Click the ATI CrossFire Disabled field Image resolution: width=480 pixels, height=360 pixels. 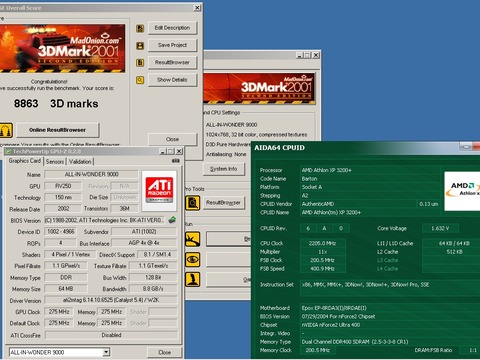(x=111, y=335)
